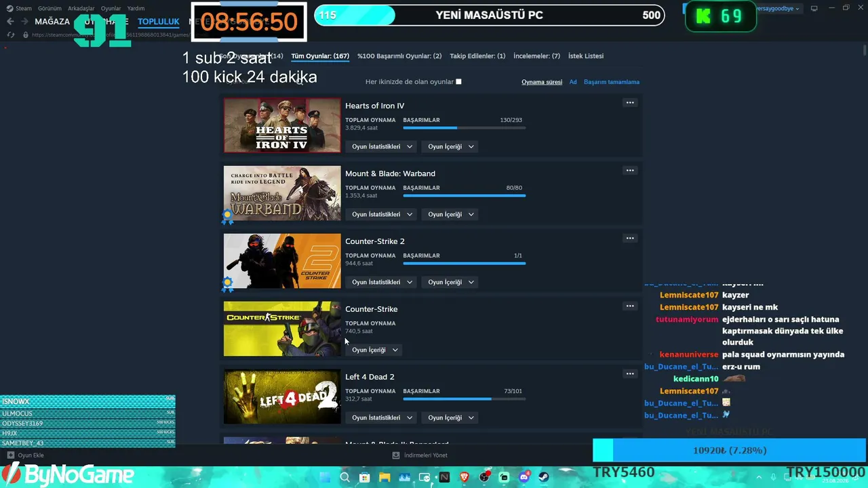Select the 'İstek Listesi' tab
Viewport: 868px width, 488px height.
click(x=586, y=56)
